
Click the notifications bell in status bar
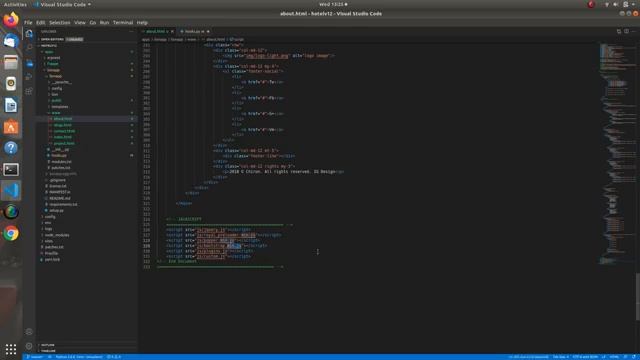click(634, 357)
